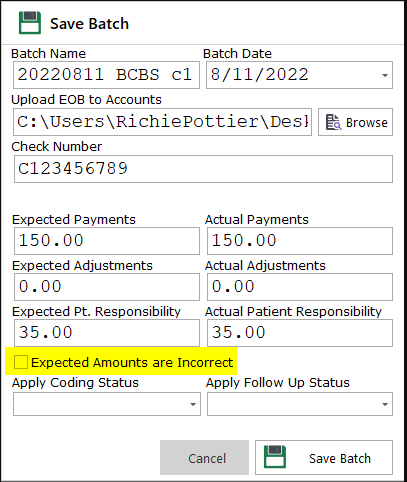Image resolution: width=407 pixels, height=482 pixels.
Task: Click the Expected Adjustments field
Action: pyautogui.click(x=107, y=287)
